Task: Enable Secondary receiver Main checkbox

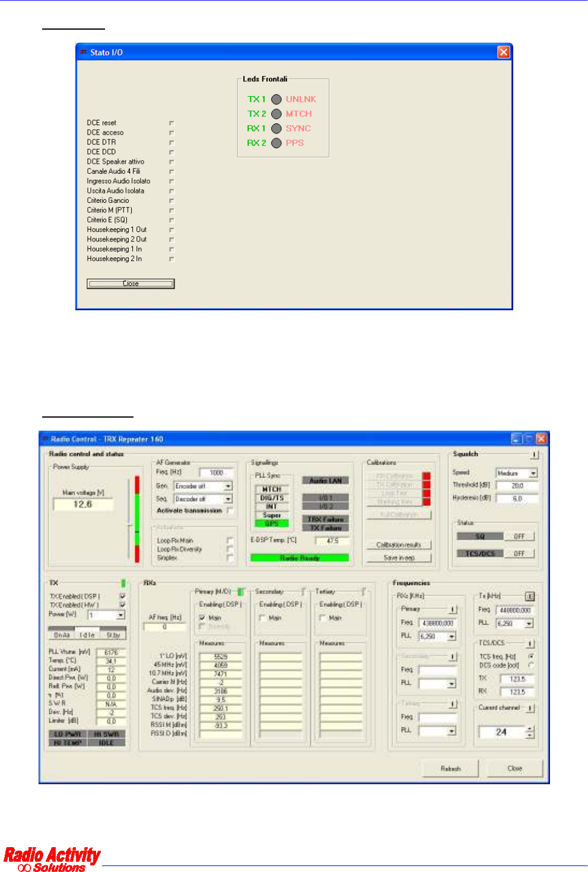Action: [262, 618]
